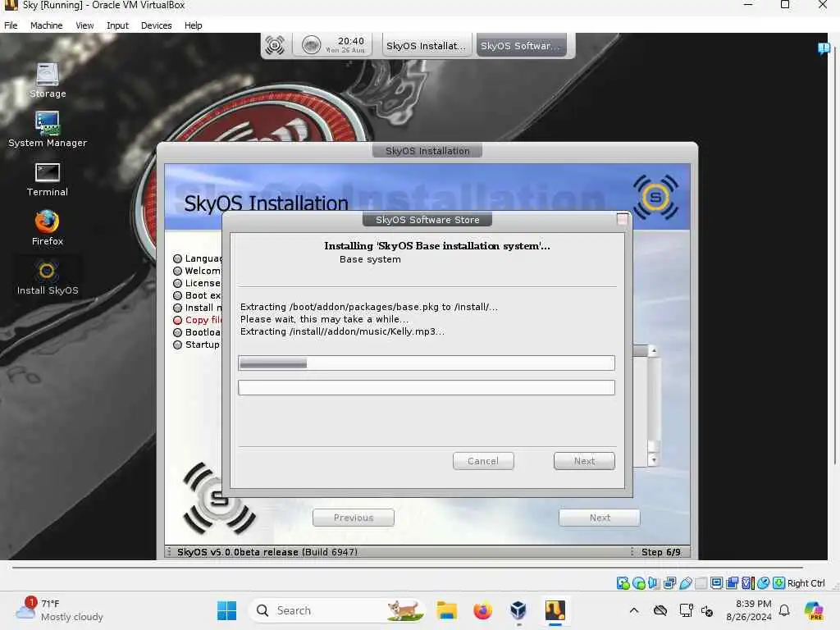Open the Devices menu

tap(156, 25)
